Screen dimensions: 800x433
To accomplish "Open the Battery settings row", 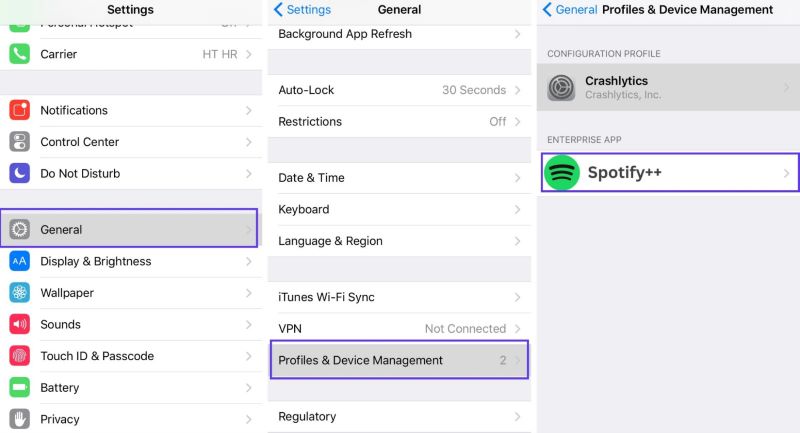I will coord(130,388).
